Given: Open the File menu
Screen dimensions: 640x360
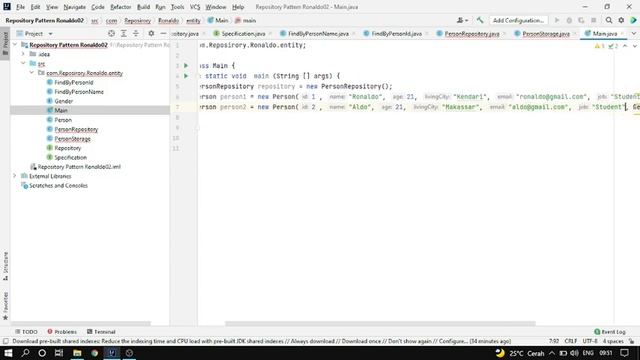Looking at the screenshot, I should pyautogui.click(x=20, y=7).
